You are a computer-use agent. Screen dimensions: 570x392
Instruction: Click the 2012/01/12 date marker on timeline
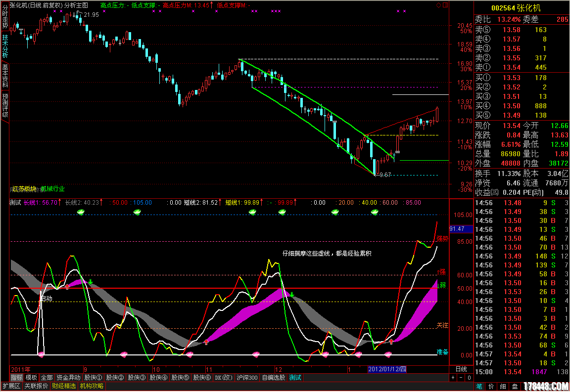click(387, 369)
